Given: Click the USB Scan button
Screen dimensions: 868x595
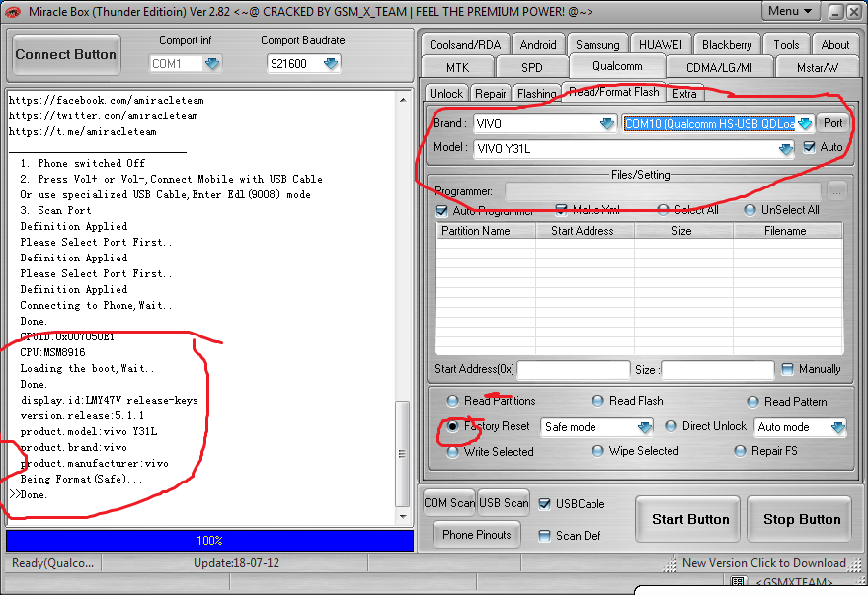Looking at the screenshot, I should click(504, 502).
